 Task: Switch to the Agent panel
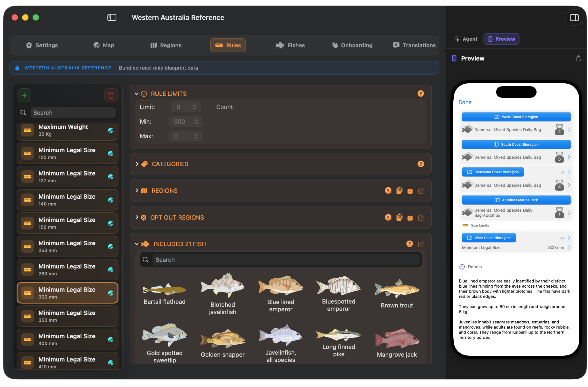point(466,39)
